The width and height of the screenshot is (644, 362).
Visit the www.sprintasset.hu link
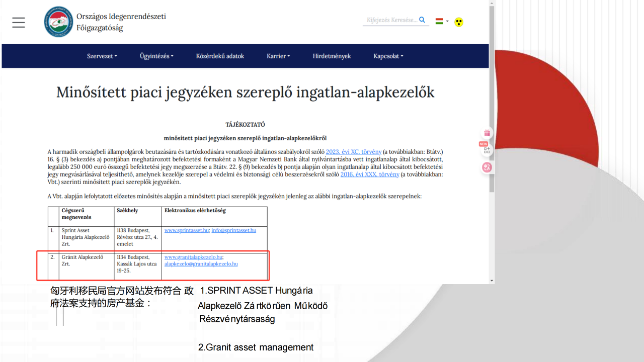coord(186,230)
